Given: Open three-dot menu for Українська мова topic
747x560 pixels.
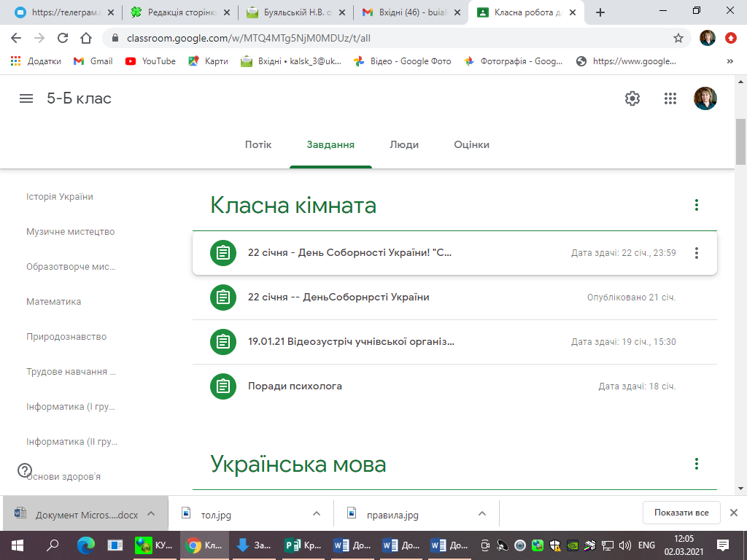Looking at the screenshot, I should tap(697, 464).
